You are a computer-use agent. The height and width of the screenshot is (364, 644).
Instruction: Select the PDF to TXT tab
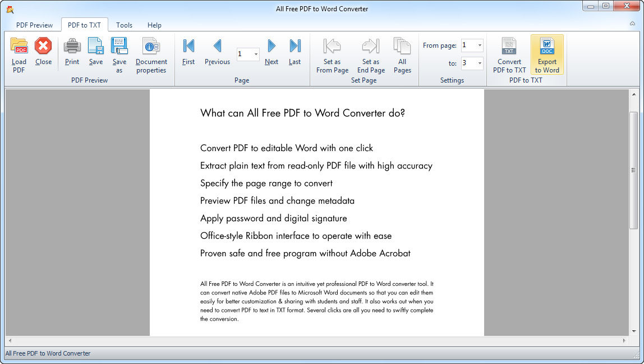tap(84, 25)
